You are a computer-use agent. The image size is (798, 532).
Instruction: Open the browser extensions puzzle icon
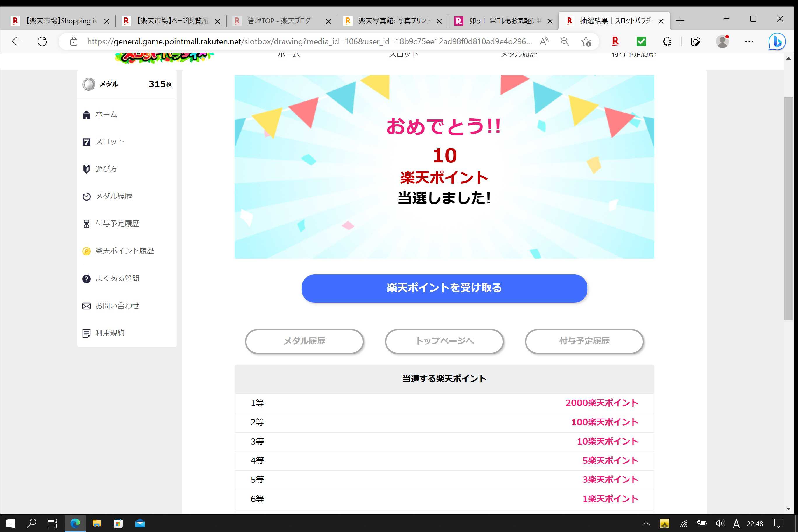(x=667, y=41)
